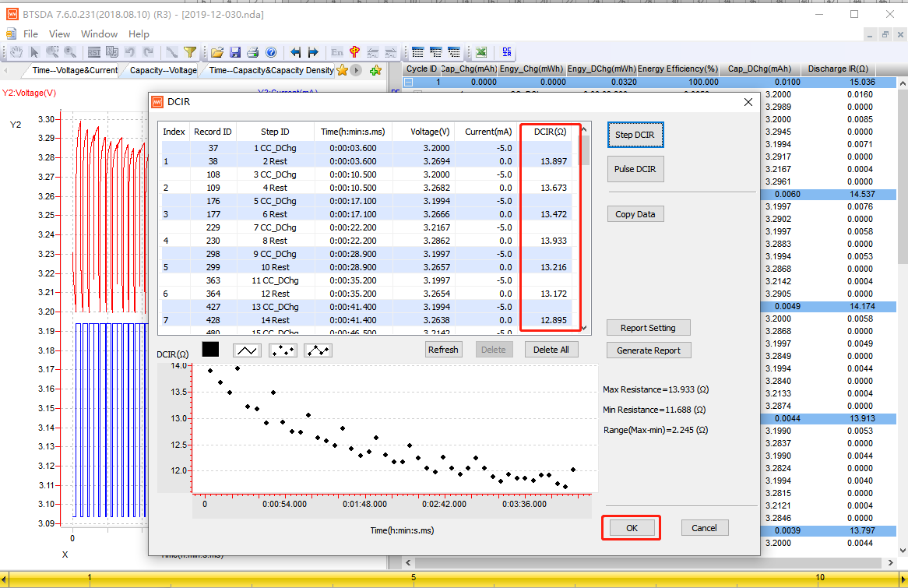908x588 pixels.
Task: Cancel the DCIR dialog
Action: coord(704,528)
